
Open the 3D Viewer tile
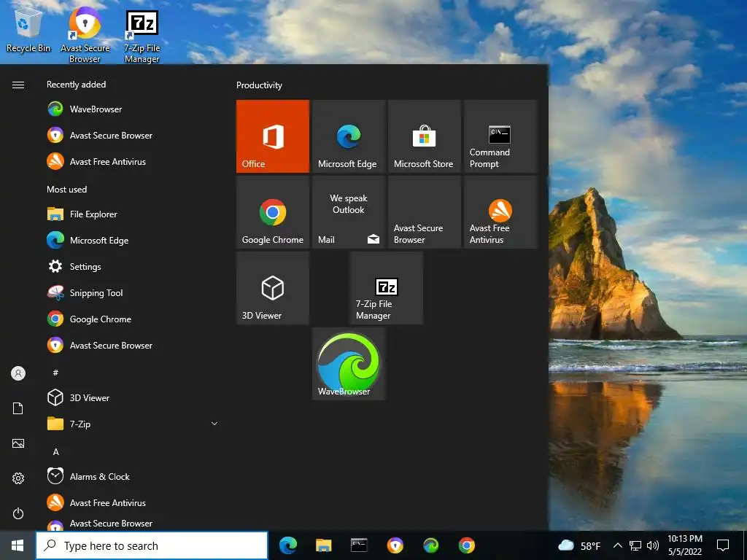(x=273, y=288)
